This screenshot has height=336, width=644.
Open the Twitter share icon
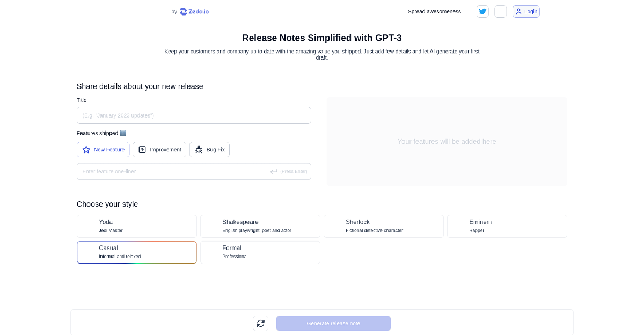482,11
